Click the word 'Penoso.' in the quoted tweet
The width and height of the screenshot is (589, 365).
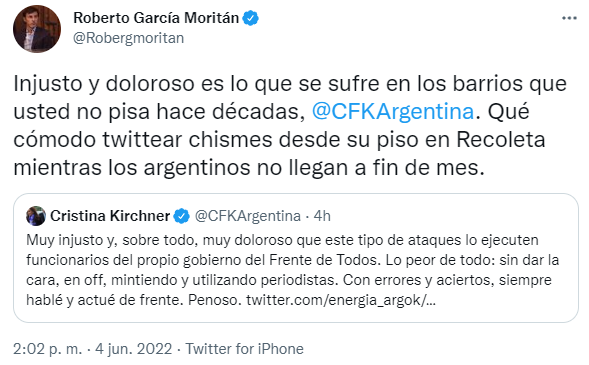pyautogui.click(x=213, y=300)
